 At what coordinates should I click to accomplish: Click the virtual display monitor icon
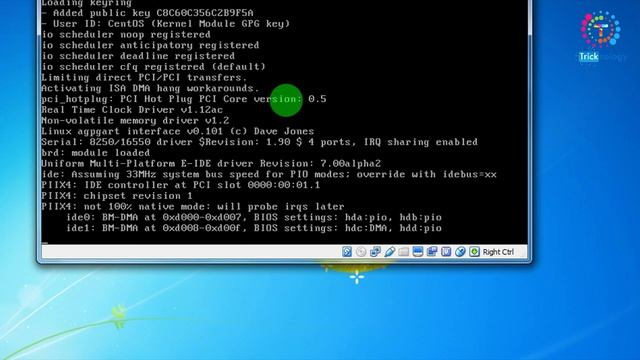418,252
